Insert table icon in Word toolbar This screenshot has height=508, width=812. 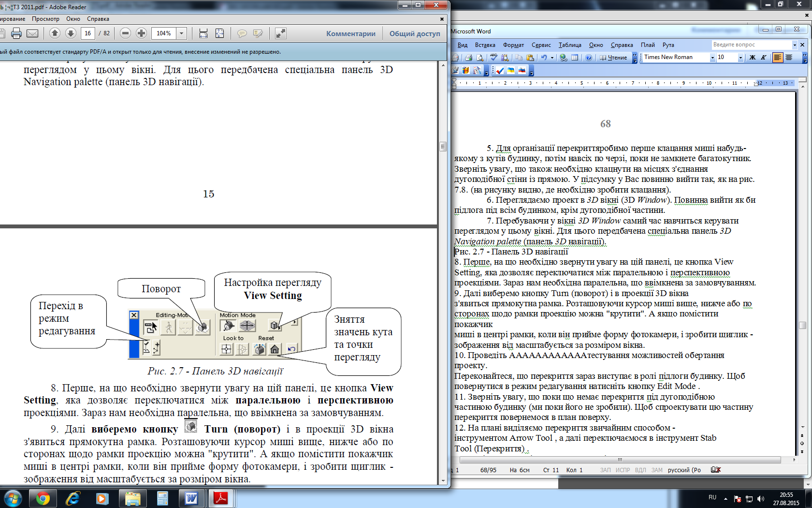pyautogui.click(x=575, y=58)
